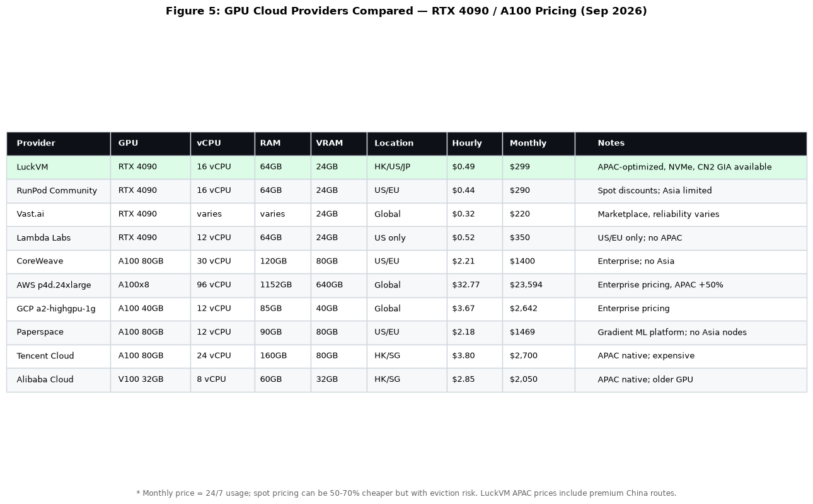Click the 30 vCPU cell
The width and height of the screenshot is (813, 504).
[x=222, y=261]
